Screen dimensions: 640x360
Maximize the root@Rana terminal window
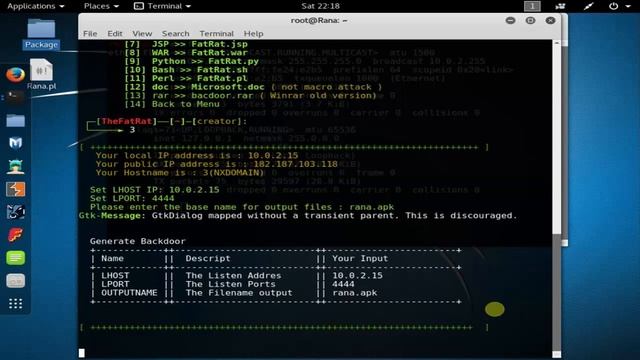(530, 20)
